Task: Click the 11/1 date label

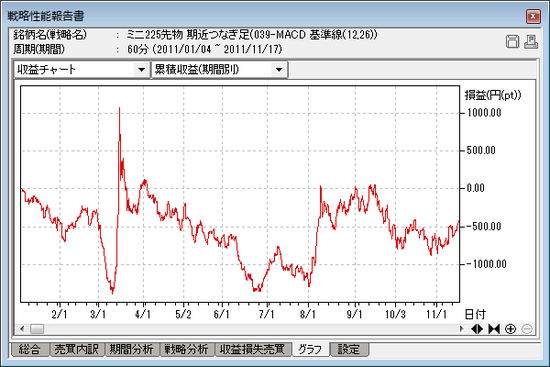Action: pyautogui.click(x=436, y=314)
